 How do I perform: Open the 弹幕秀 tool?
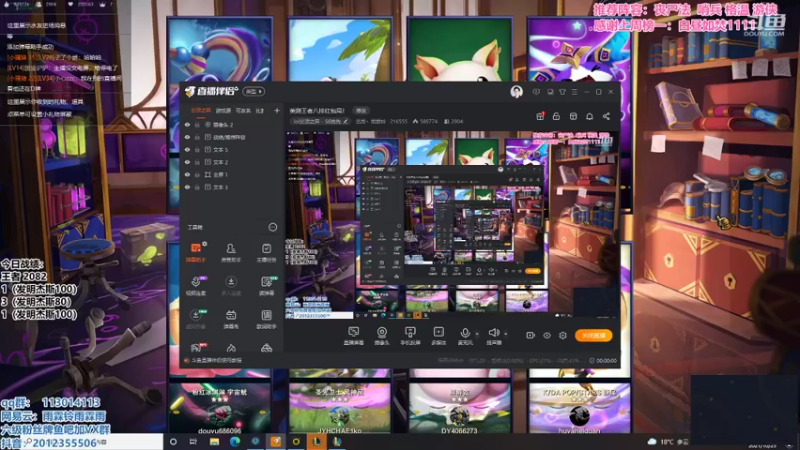[231, 319]
